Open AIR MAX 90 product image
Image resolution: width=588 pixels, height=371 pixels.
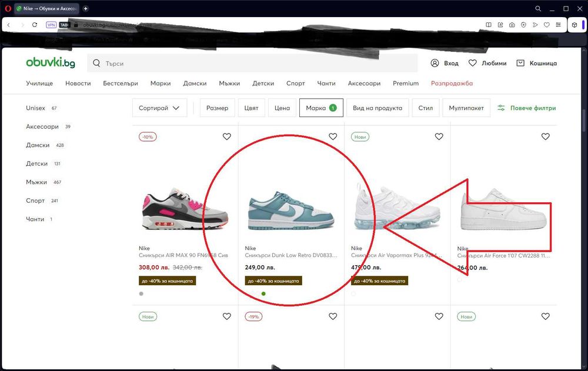[x=185, y=209]
